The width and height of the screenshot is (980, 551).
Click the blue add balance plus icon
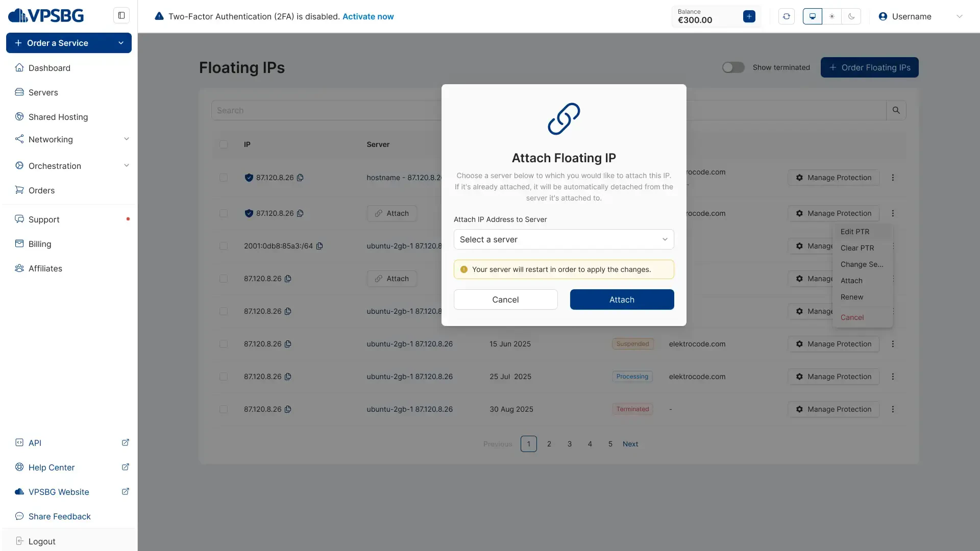pyautogui.click(x=749, y=16)
